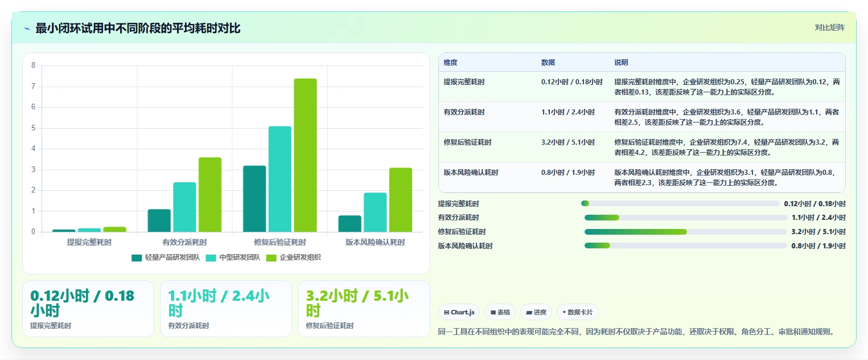Select the 表格 chip
Viewport: 868px width, 360px height.
pyautogui.click(x=500, y=312)
